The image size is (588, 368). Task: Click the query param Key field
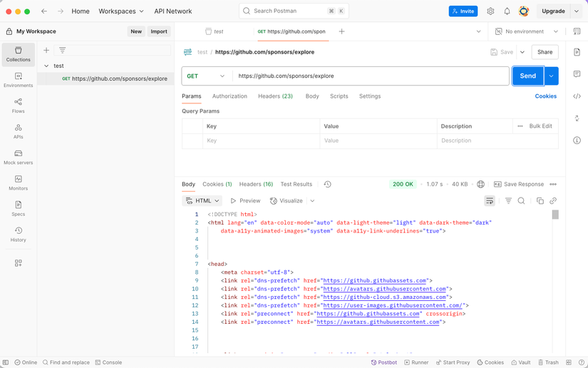pyautogui.click(x=262, y=140)
